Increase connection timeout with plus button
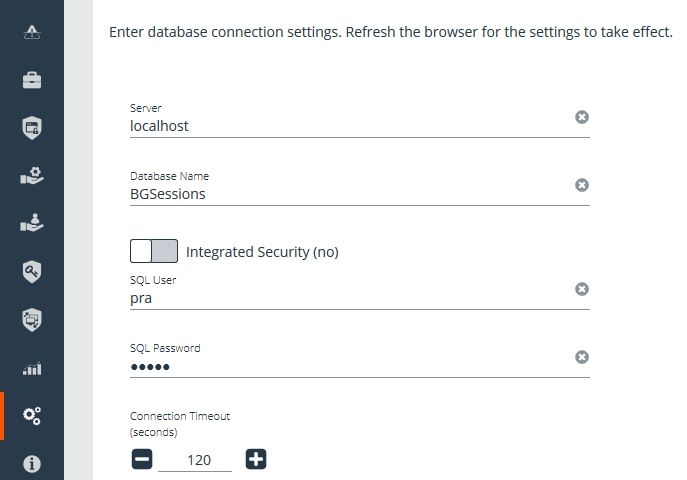Image resolution: width=687 pixels, height=480 pixels. click(x=256, y=459)
